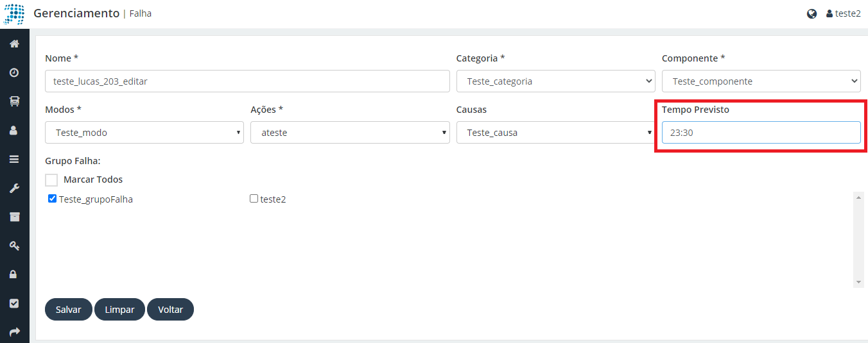Click the globe language icon
Image resolution: width=868 pixels, height=343 pixels.
tap(812, 13)
